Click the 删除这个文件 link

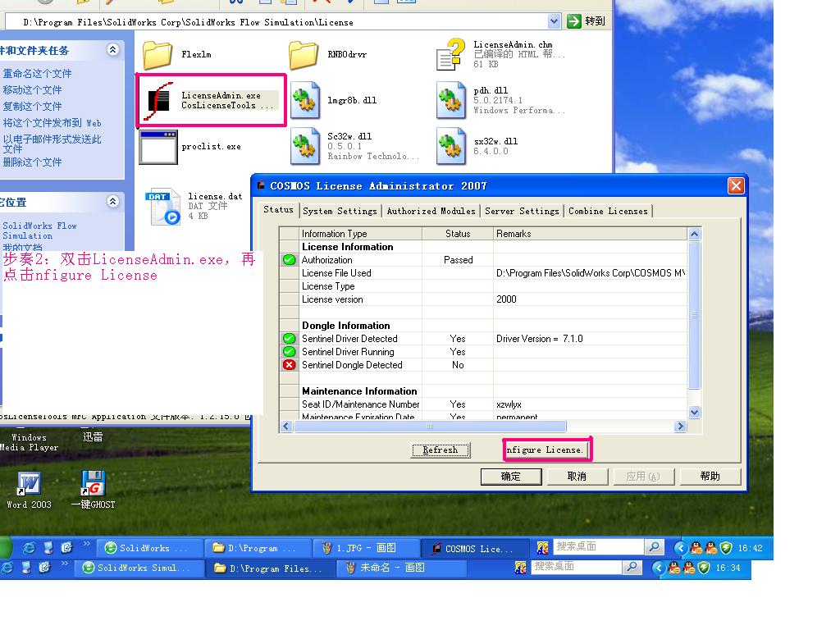coord(32,162)
